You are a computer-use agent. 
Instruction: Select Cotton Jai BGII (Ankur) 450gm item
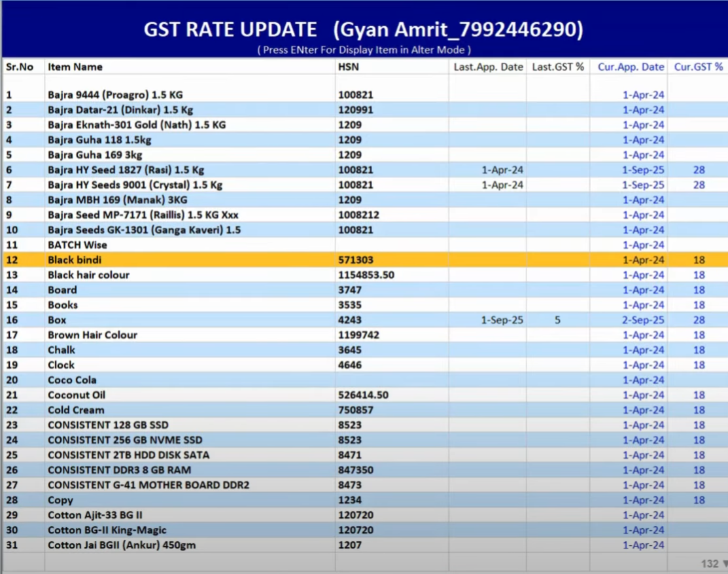[x=122, y=545]
